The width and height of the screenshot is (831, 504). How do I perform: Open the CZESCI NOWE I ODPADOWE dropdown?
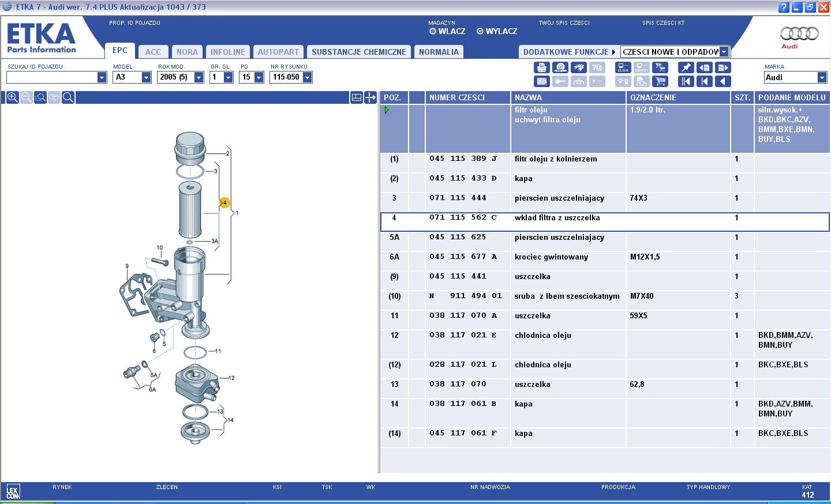point(724,52)
